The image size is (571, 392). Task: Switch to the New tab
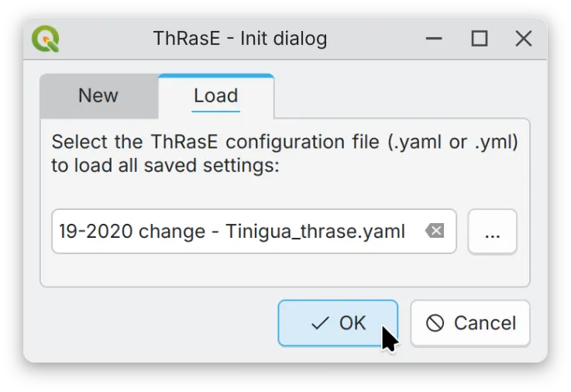pyautogui.click(x=98, y=96)
